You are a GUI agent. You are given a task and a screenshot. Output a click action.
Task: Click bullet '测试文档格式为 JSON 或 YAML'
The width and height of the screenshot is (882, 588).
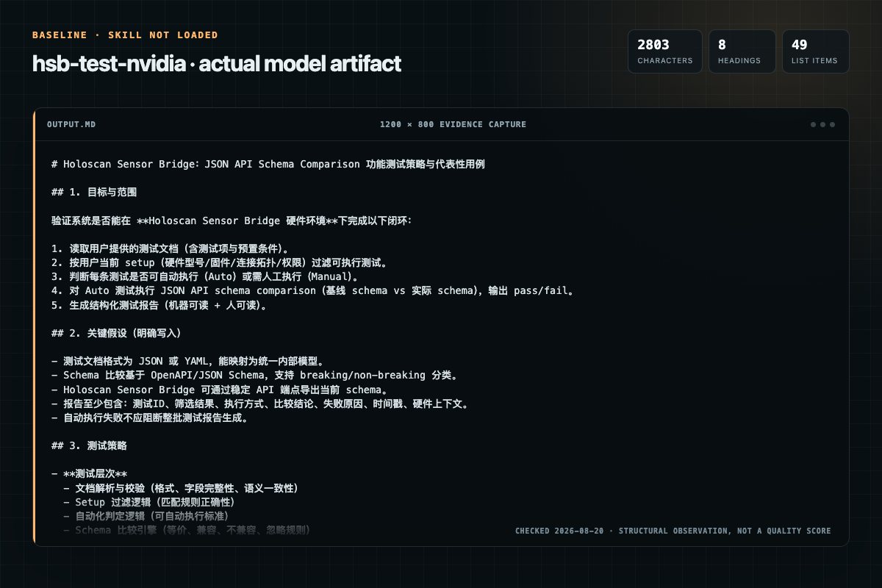click(187, 361)
